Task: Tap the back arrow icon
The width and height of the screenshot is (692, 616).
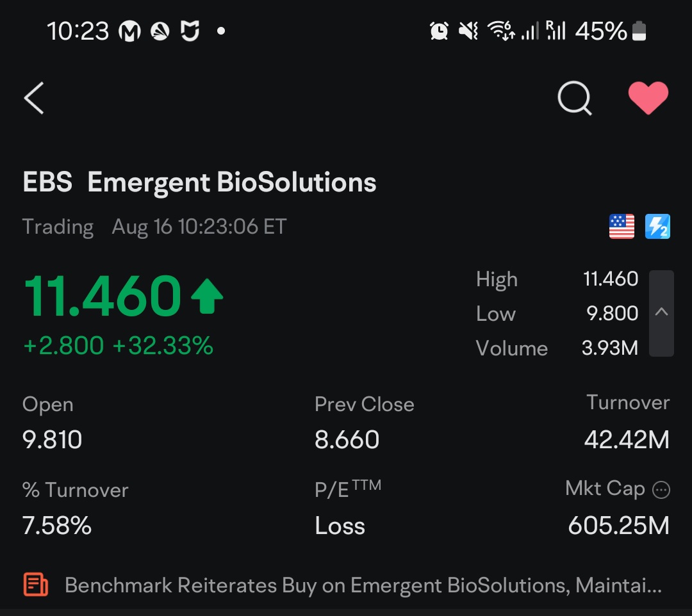Action: (34, 99)
